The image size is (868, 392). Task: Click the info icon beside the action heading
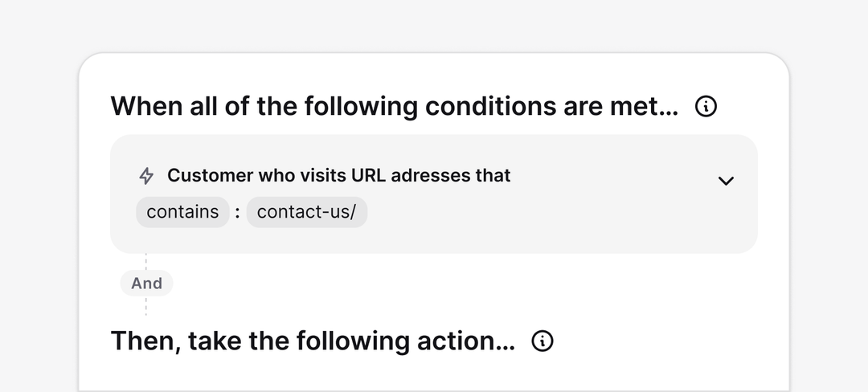point(542,341)
